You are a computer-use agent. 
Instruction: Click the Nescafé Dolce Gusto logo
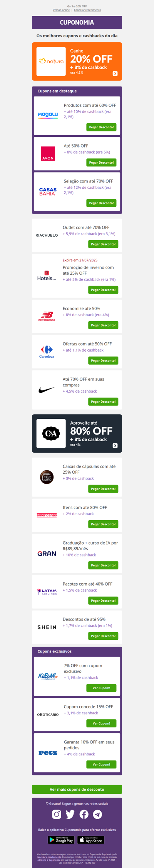[47, 477]
